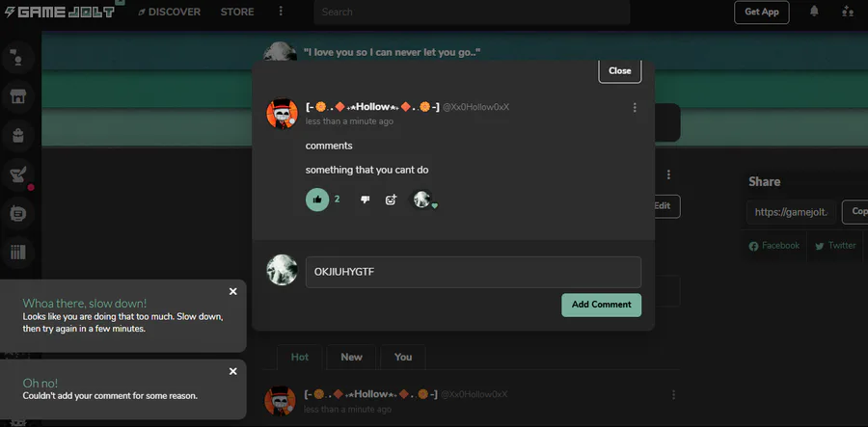
Task: Dismiss the 'Oh no!' error notification
Action: [233, 372]
